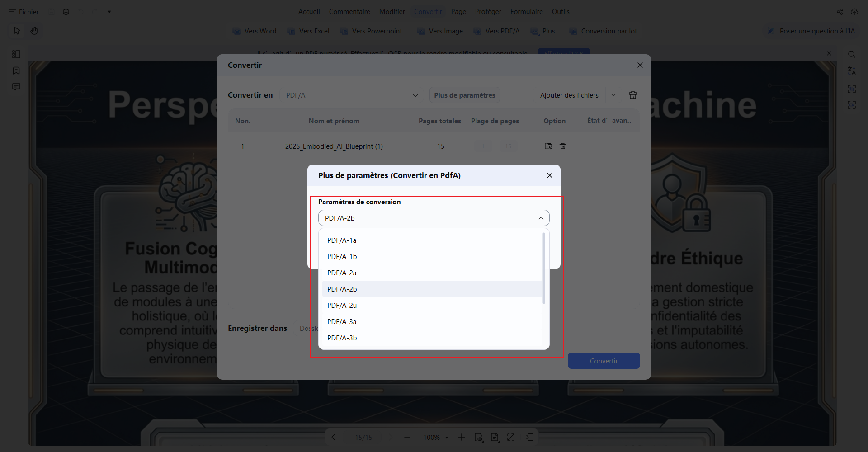The image size is (868, 452).
Task: Open the view mode eye icon
Action: tap(479, 437)
